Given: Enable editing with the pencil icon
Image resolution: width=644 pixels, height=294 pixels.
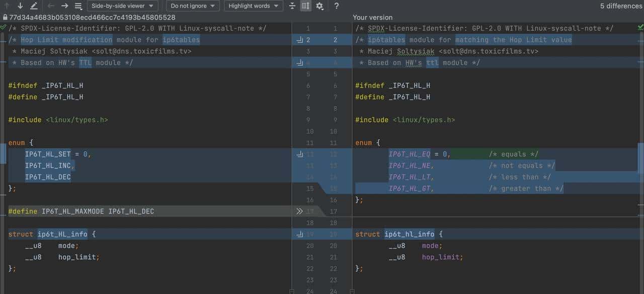Looking at the screenshot, I should (33, 6).
